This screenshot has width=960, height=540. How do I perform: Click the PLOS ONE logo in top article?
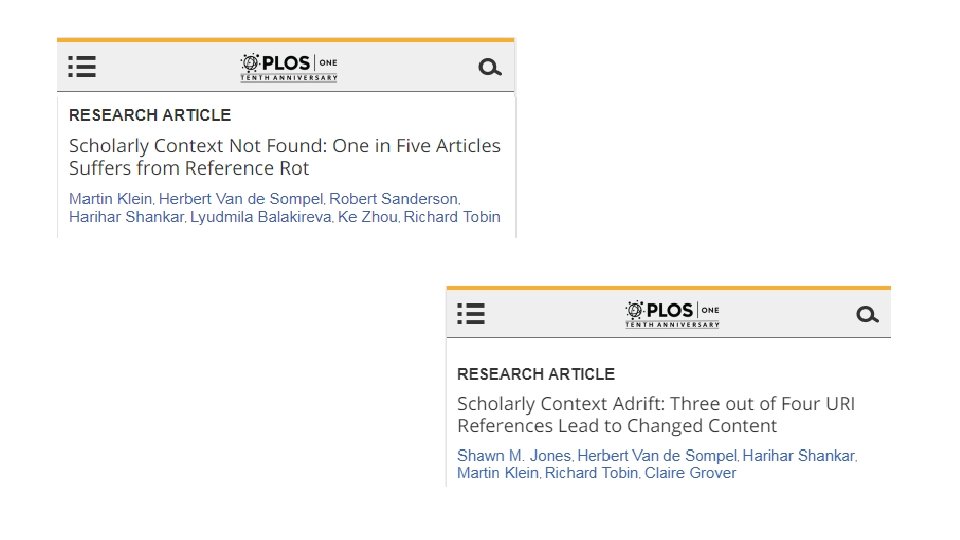(289, 67)
